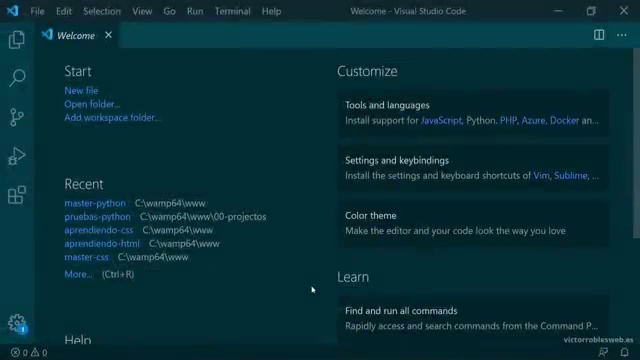The image size is (640, 360).
Task: Click the Python text in Tools and languages
Action: click(x=481, y=120)
